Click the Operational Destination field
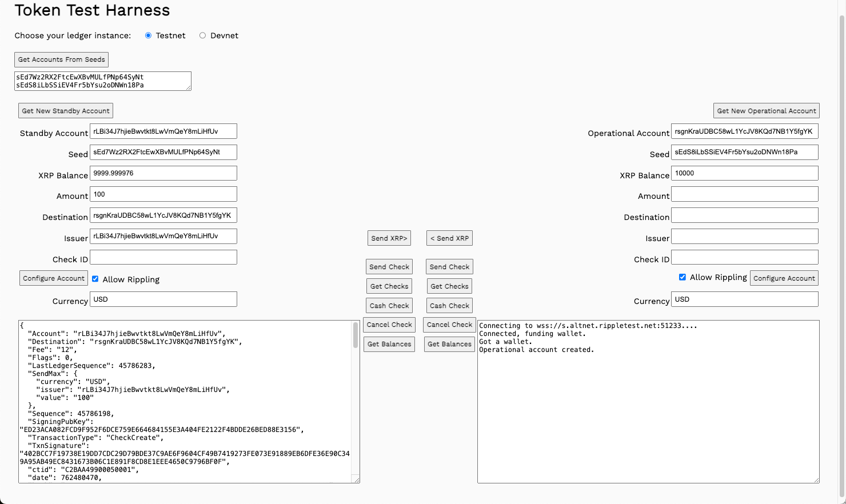 click(x=744, y=215)
